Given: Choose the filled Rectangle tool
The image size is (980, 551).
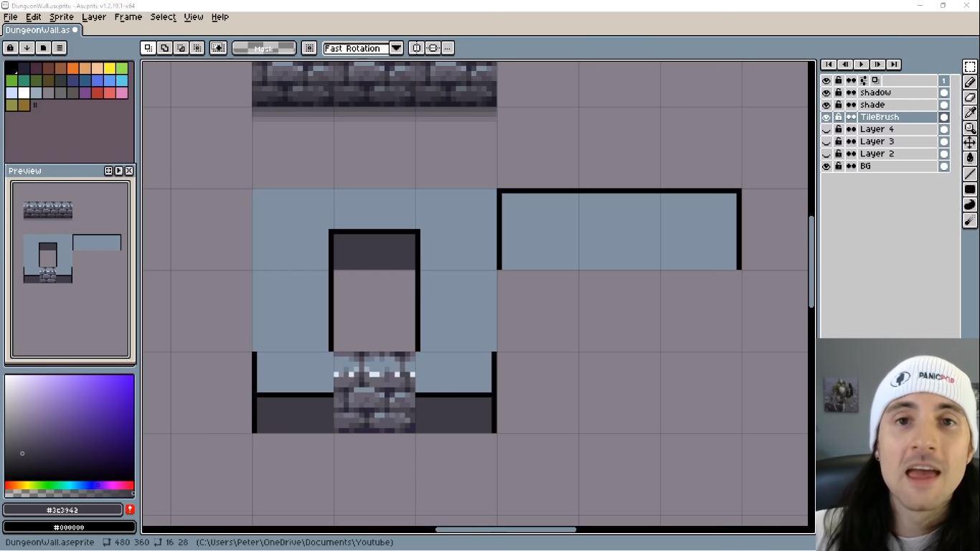Looking at the screenshot, I should [x=970, y=189].
